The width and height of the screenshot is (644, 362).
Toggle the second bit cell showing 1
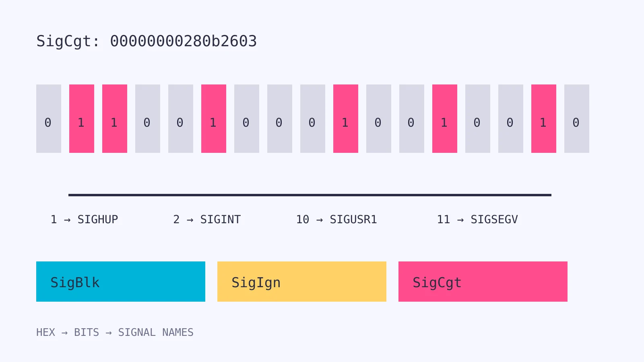(82, 119)
